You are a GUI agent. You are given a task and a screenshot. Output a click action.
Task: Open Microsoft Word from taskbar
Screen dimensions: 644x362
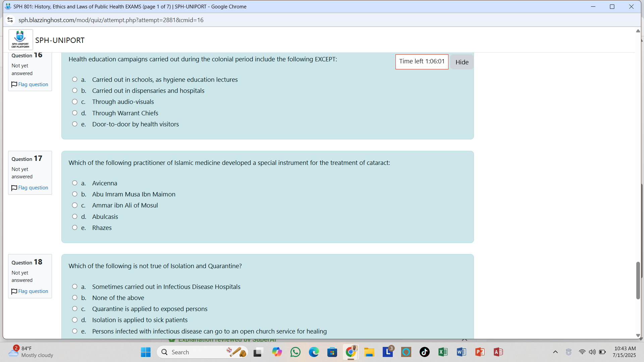[x=461, y=352]
